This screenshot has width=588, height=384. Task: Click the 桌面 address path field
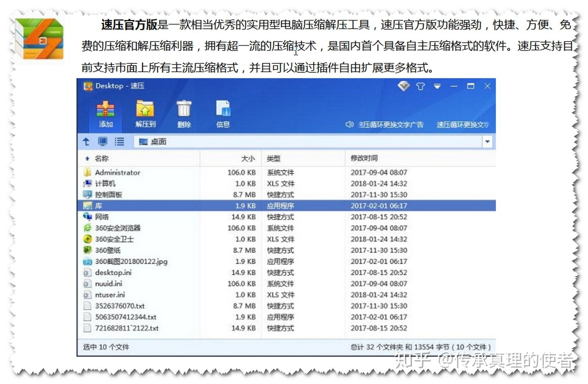[x=308, y=142]
